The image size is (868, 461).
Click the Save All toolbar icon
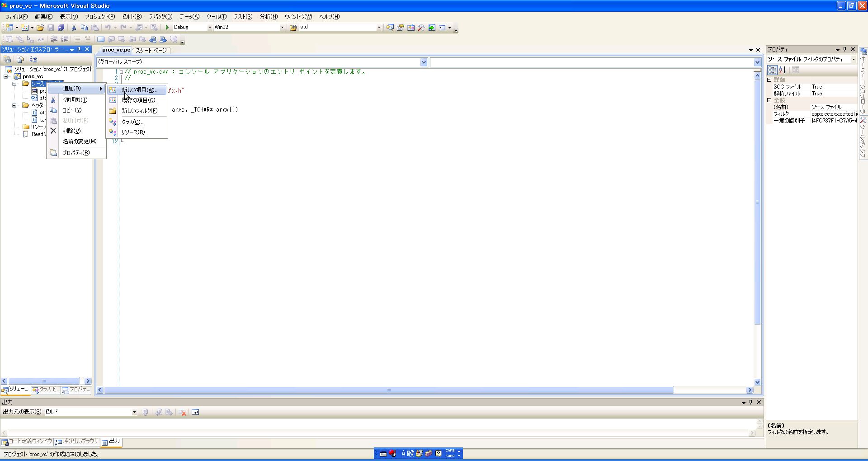61,28
